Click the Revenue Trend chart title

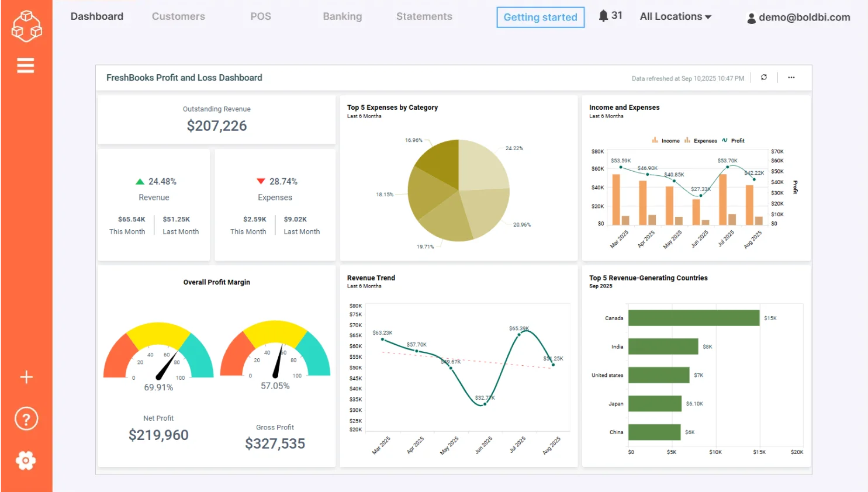(371, 278)
